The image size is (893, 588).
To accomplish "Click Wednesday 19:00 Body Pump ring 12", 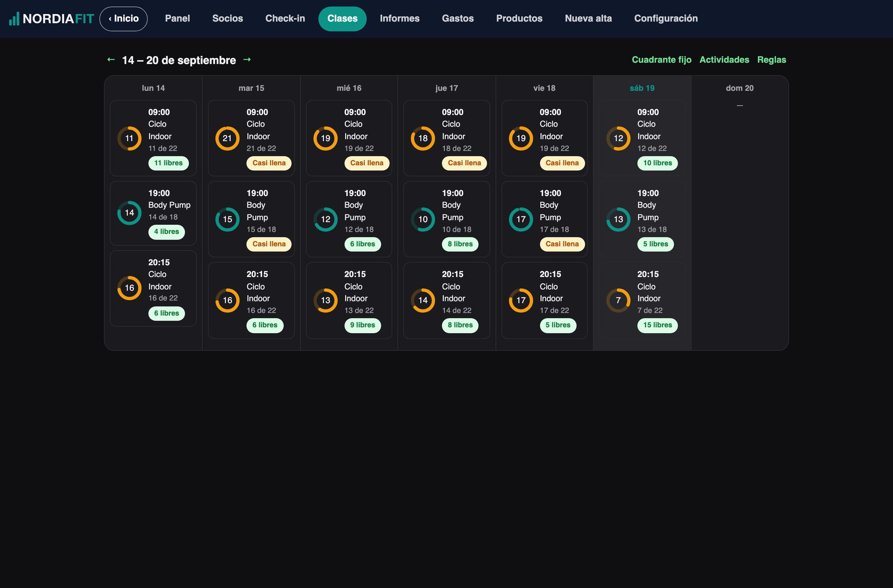I will coord(325,220).
